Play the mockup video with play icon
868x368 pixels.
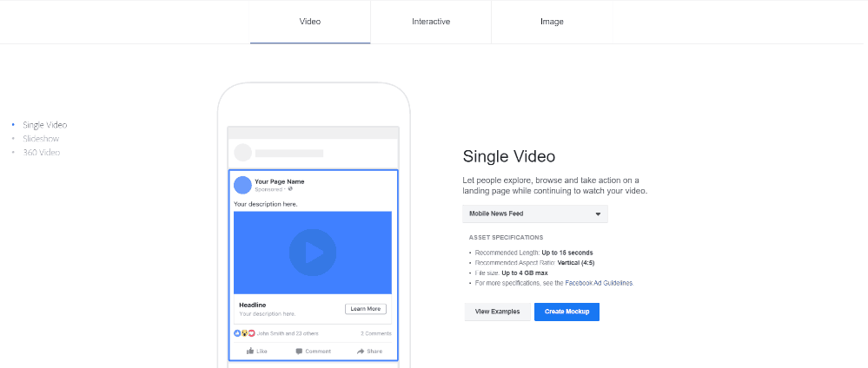point(313,253)
